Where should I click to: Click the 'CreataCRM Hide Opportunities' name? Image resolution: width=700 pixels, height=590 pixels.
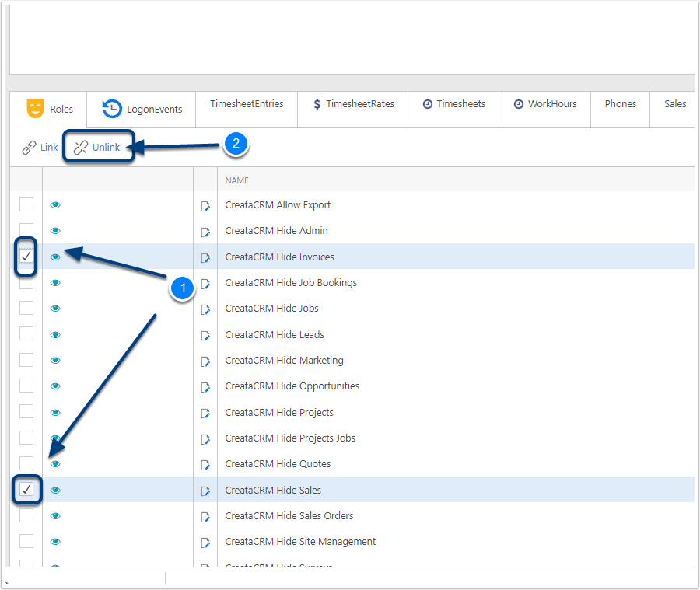292,386
